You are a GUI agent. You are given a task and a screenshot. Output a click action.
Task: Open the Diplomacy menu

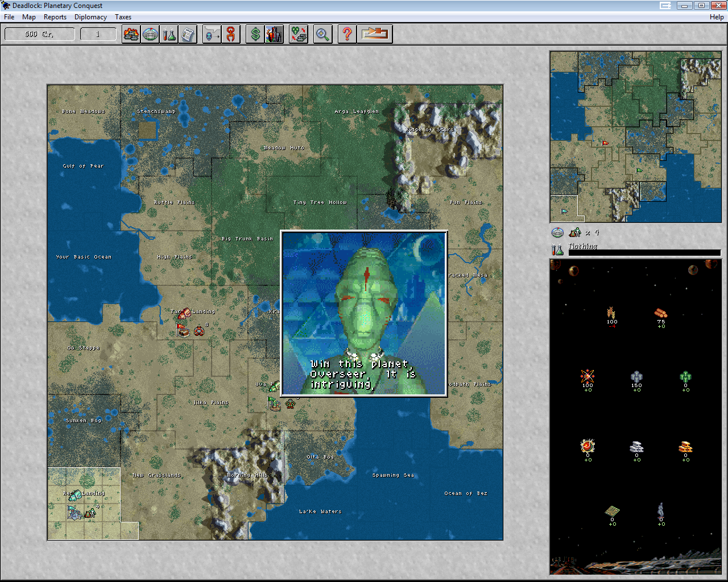pos(90,17)
